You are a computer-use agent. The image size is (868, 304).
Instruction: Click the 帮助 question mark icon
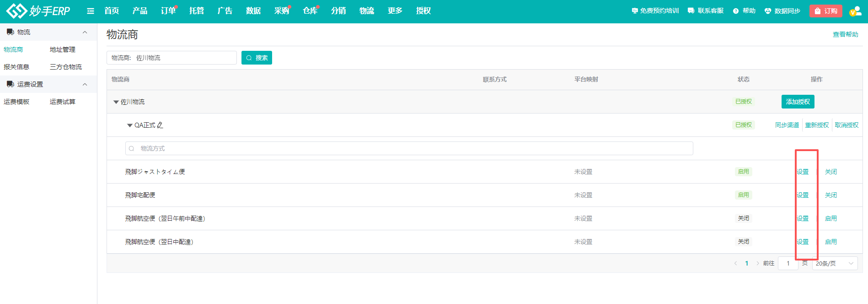(x=736, y=11)
